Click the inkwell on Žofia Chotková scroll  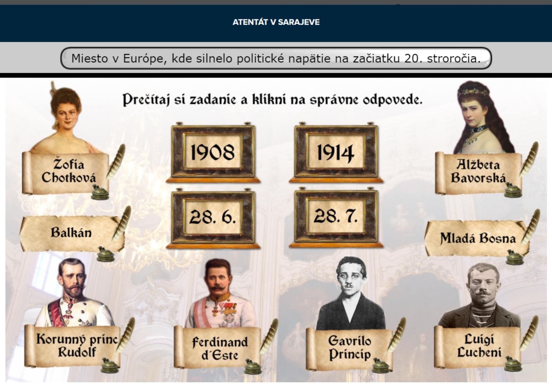click(x=100, y=193)
